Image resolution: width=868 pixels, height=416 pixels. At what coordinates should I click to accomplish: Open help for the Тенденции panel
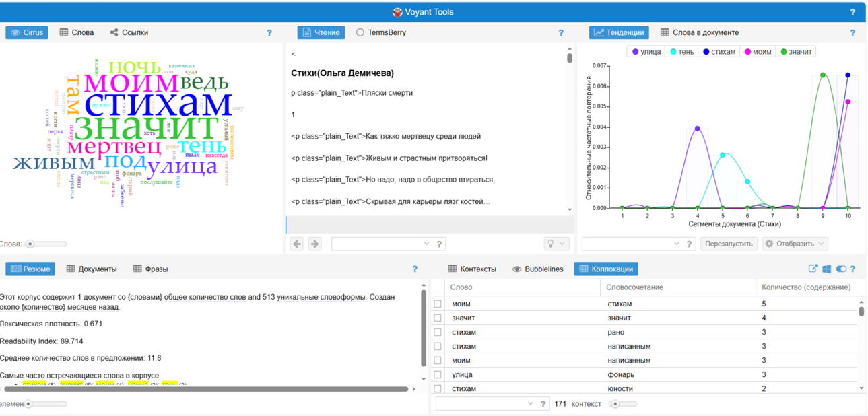(853, 32)
